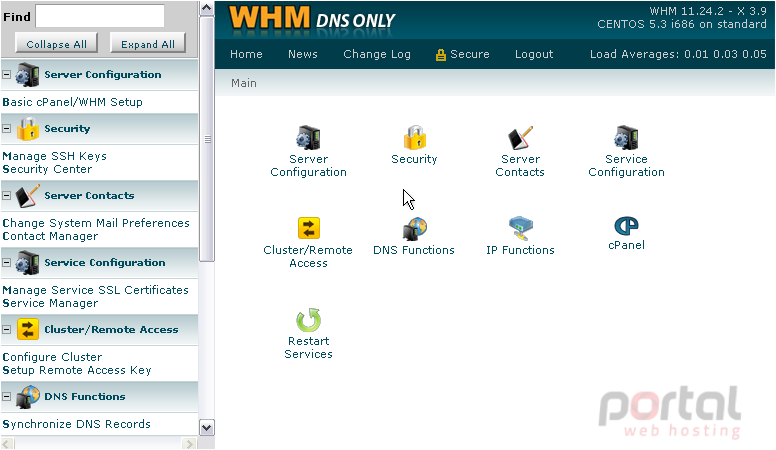Open Contact Manager link
Screen dimensions: 776x450
point(50,236)
